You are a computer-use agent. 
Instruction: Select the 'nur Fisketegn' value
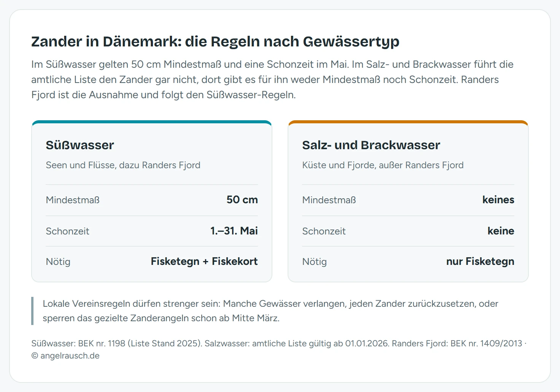pos(480,261)
